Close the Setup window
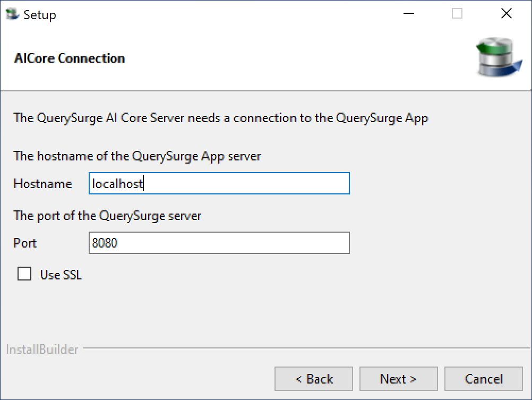Image resolution: width=532 pixels, height=400 pixels. click(506, 14)
